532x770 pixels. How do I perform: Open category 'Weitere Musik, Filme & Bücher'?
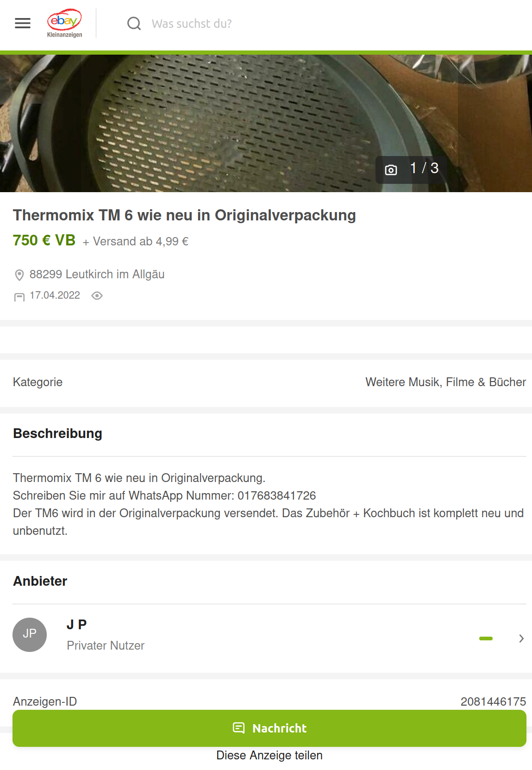[445, 382]
